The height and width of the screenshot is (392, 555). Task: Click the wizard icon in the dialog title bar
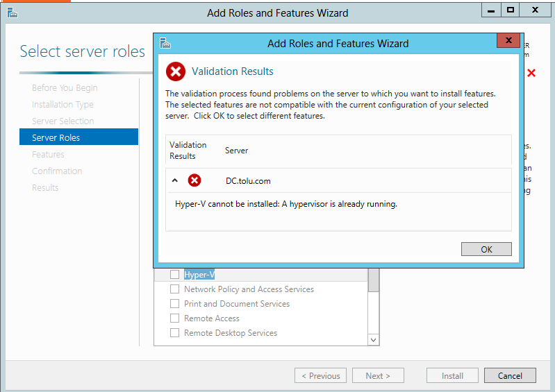tap(165, 43)
